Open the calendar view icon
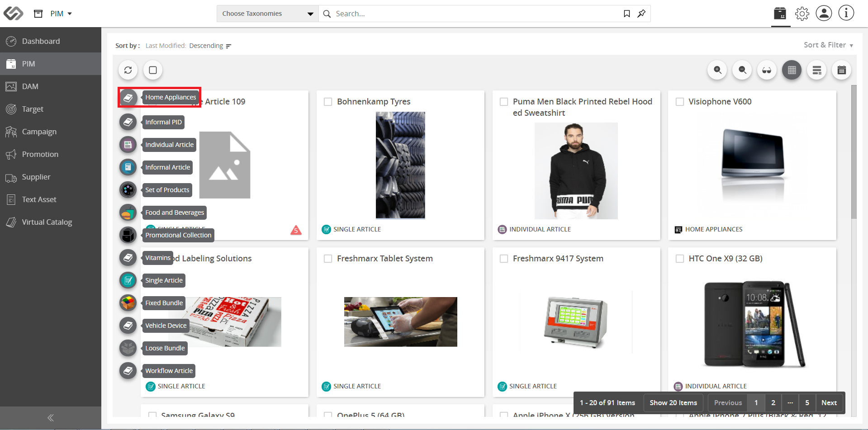Viewport: 868px width, 430px height. [842, 70]
